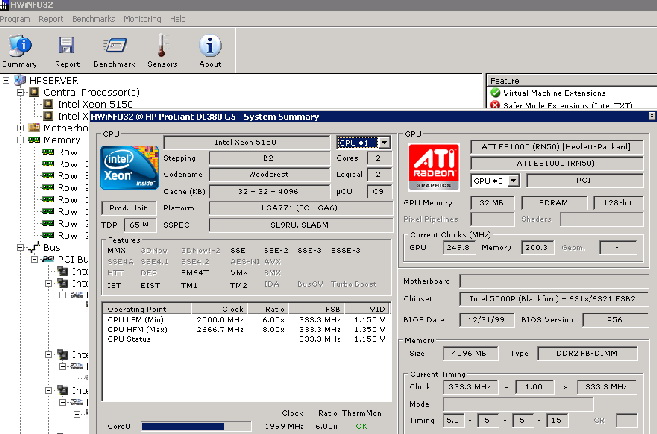Image resolution: width=657 pixels, height=434 pixels.
Task: Select the HPSERVER computer icon in tree
Action: (20, 80)
